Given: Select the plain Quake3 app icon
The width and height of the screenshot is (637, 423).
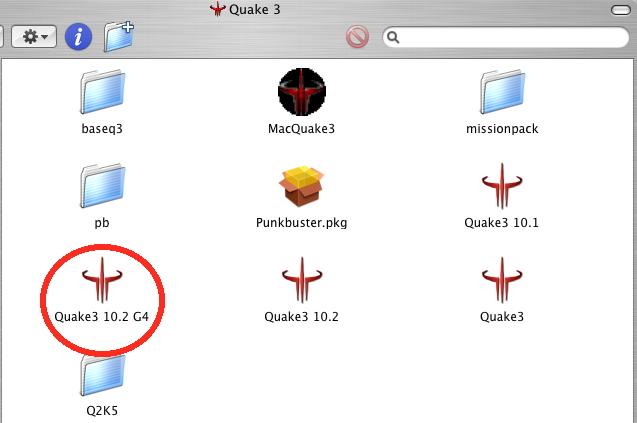Looking at the screenshot, I should 502,280.
